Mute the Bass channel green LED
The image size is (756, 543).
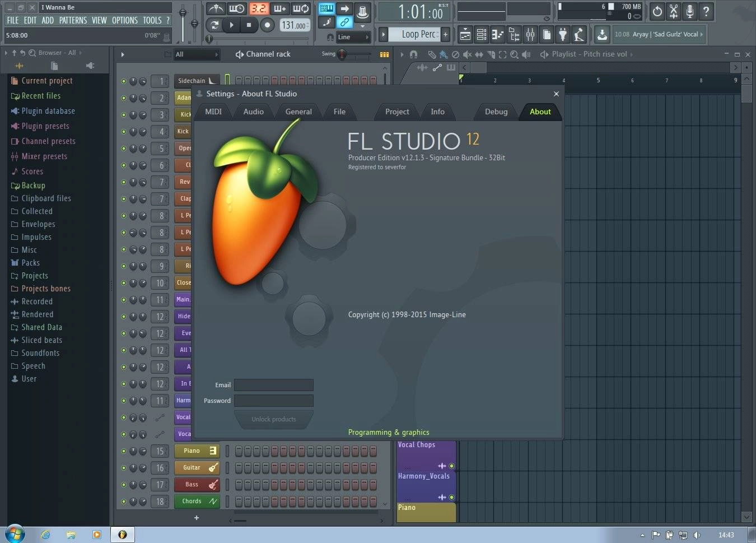coord(124,485)
